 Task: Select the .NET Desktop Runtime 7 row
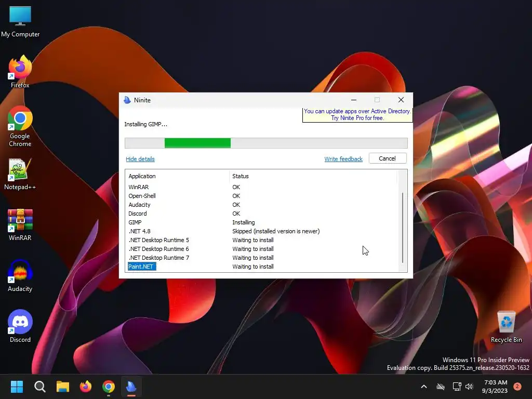[x=261, y=258]
